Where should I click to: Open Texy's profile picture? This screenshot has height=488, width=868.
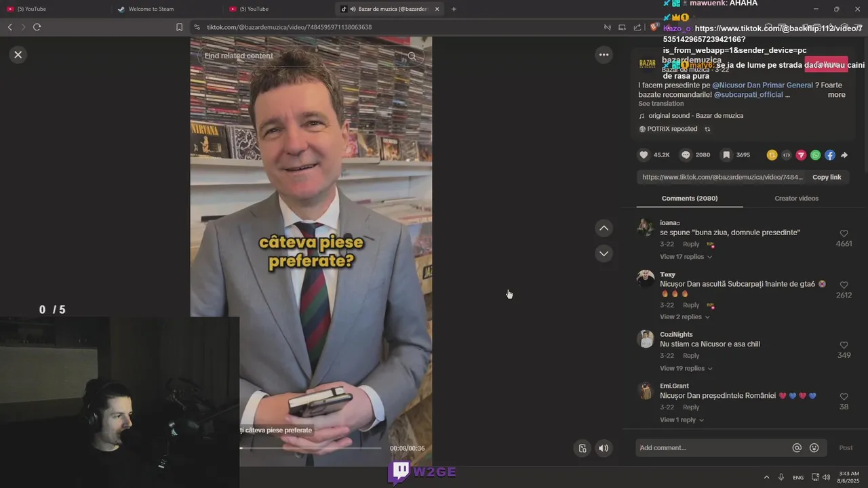[x=646, y=279]
